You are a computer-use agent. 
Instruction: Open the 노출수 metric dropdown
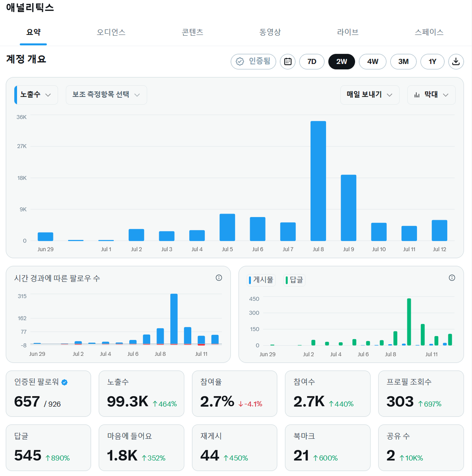36,95
